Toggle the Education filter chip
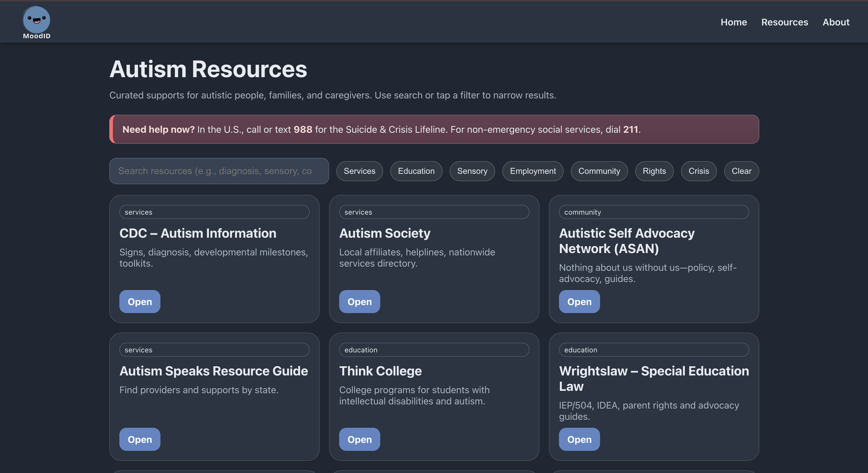The height and width of the screenshot is (473, 868). 416,171
